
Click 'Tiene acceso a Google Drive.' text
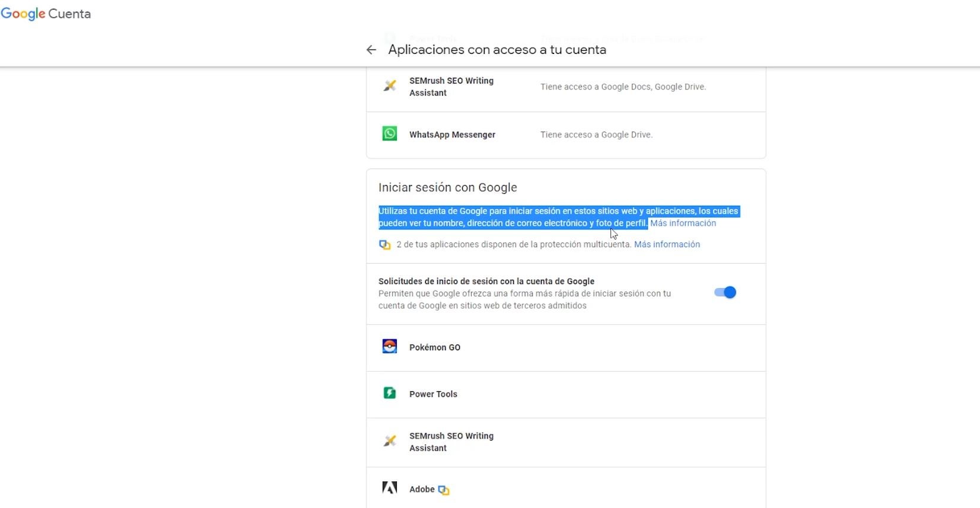pos(596,135)
